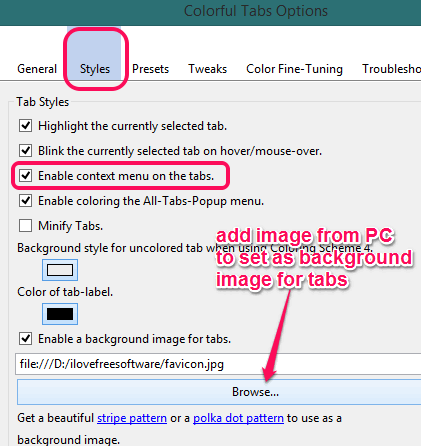Click Browse to choose an image
This screenshot has height=446, width=421.
point(219,392)
